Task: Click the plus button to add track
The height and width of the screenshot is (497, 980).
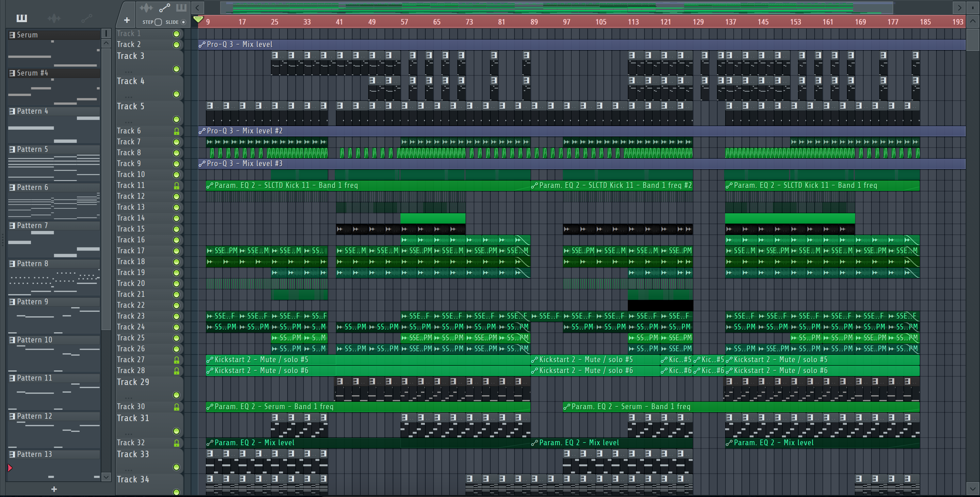Action: (x=127, y=20)
